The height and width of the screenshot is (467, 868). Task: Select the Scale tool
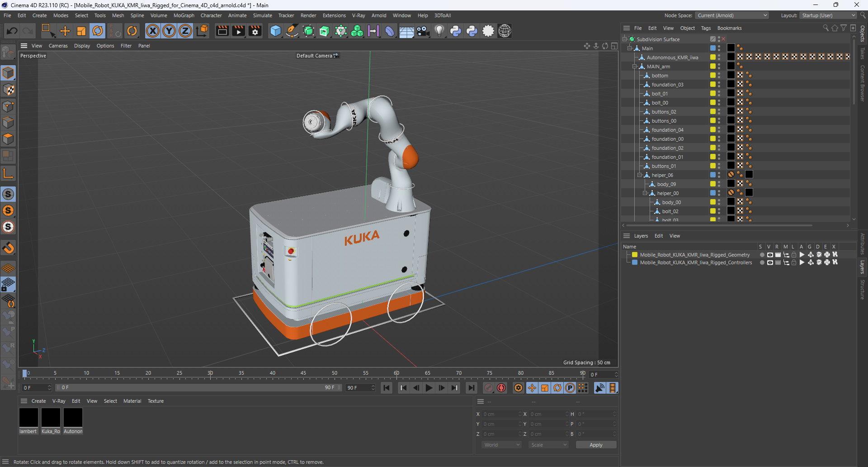pyautogui.click(x=81, y=31)
